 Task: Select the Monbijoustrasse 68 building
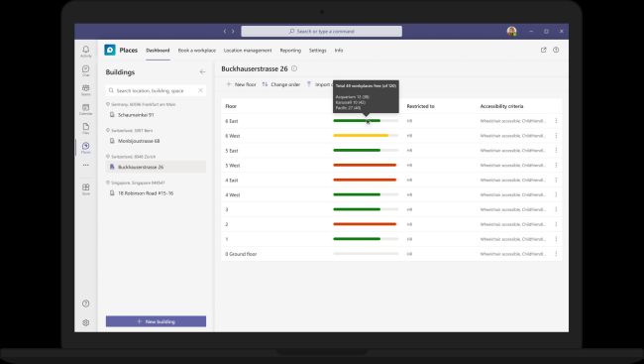tap(157, 141)
